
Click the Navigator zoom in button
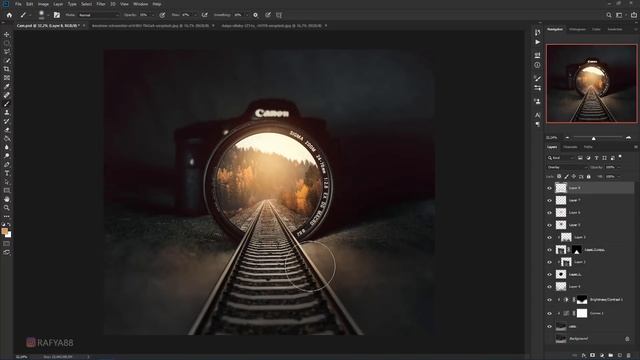(x=629, y=138)
